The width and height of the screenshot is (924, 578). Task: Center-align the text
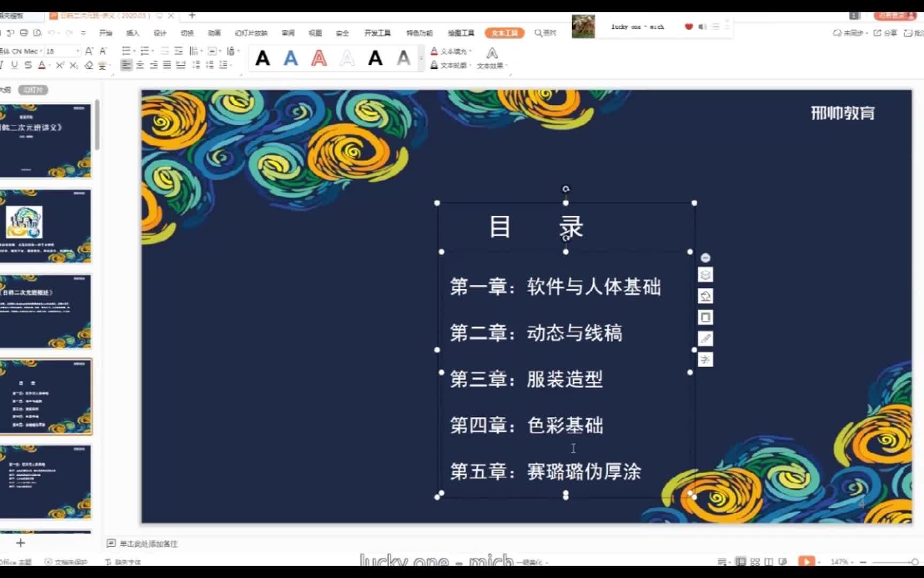pyautogui.click(x=140, y=65)
